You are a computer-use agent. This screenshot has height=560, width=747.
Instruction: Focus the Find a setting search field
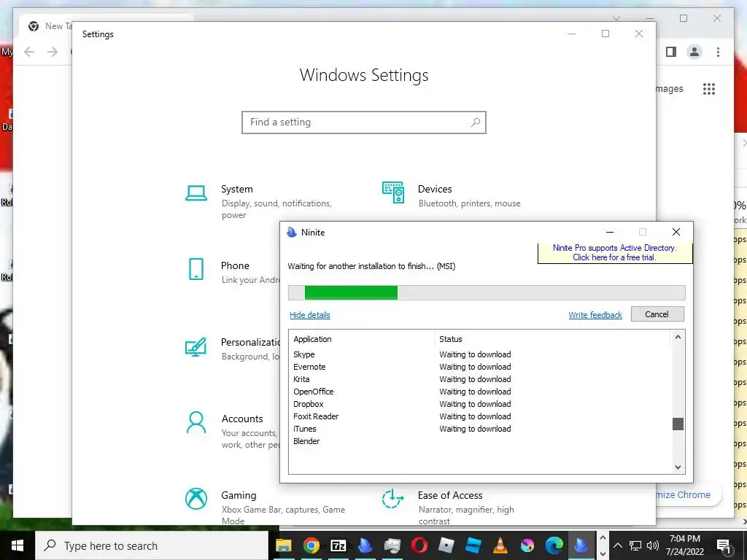coord(364,122)
